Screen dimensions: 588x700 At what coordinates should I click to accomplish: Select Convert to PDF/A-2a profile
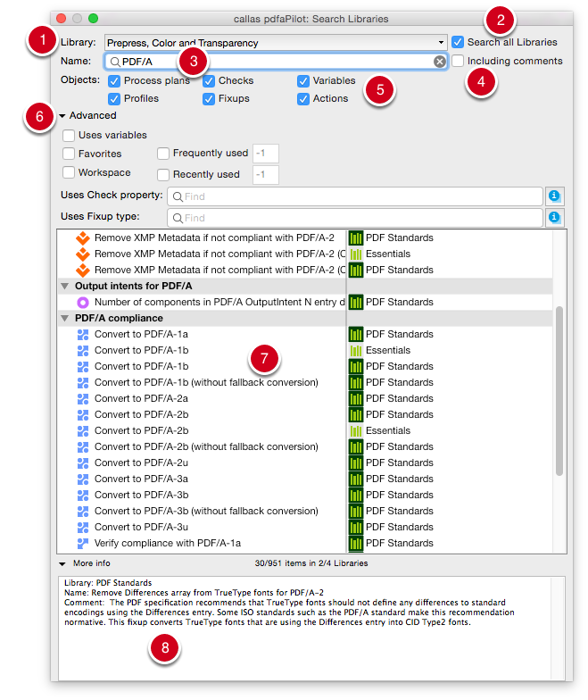pyautogui.click(x=305, y=398)
